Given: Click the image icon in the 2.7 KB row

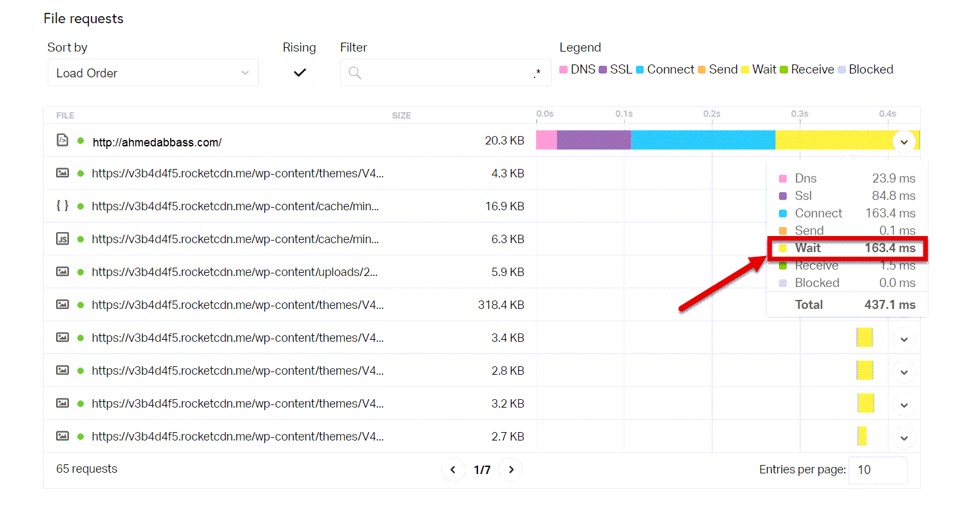Looking at the screenshot, I should pyautogui.click(x=62, y=436).
